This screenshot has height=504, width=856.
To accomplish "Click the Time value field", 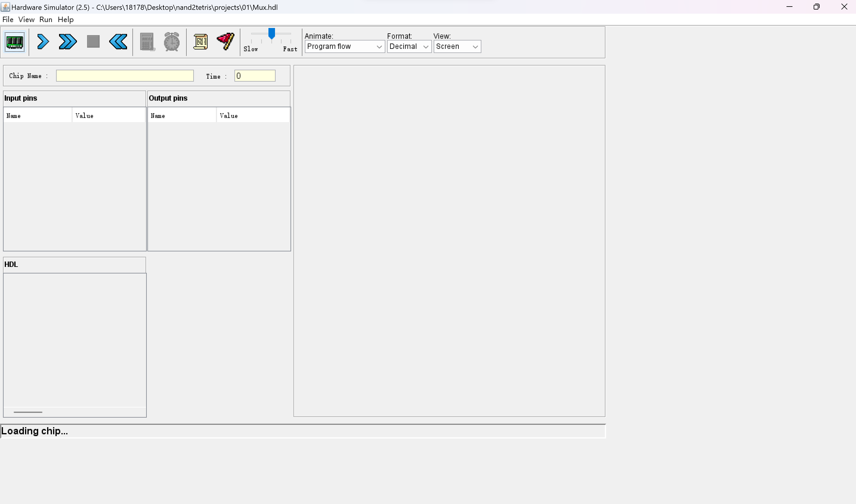I will tap(255, 76).
